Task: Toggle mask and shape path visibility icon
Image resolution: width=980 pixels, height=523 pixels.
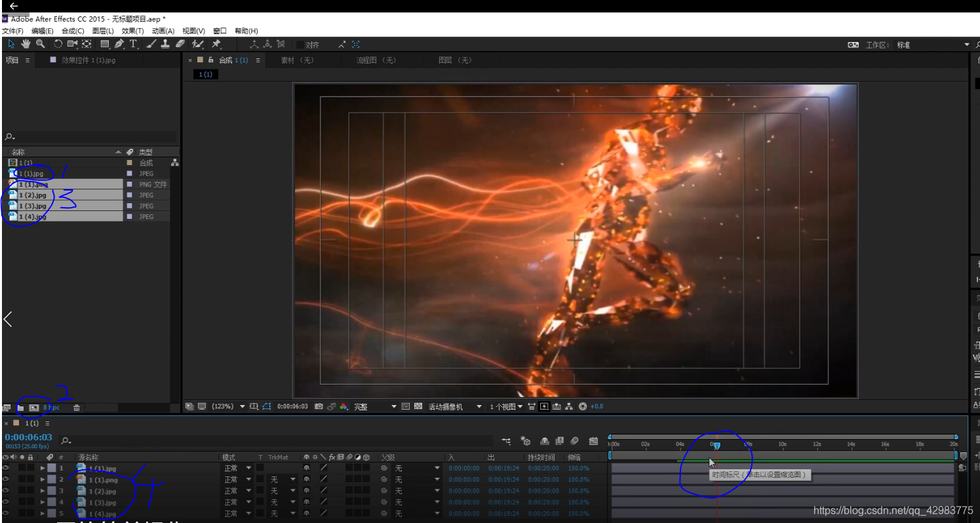Action: (x=267, y=406)
